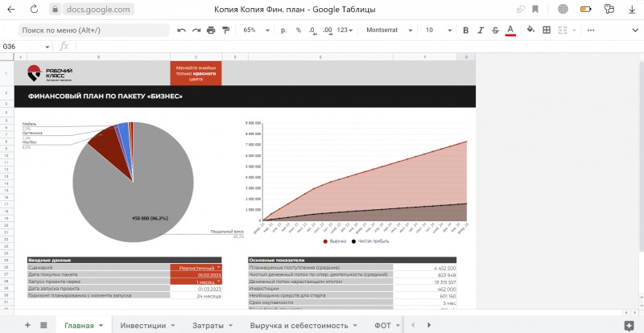Screen dimensions: 644x333
Task: Select column B header
Action: [x=98, y=57]
